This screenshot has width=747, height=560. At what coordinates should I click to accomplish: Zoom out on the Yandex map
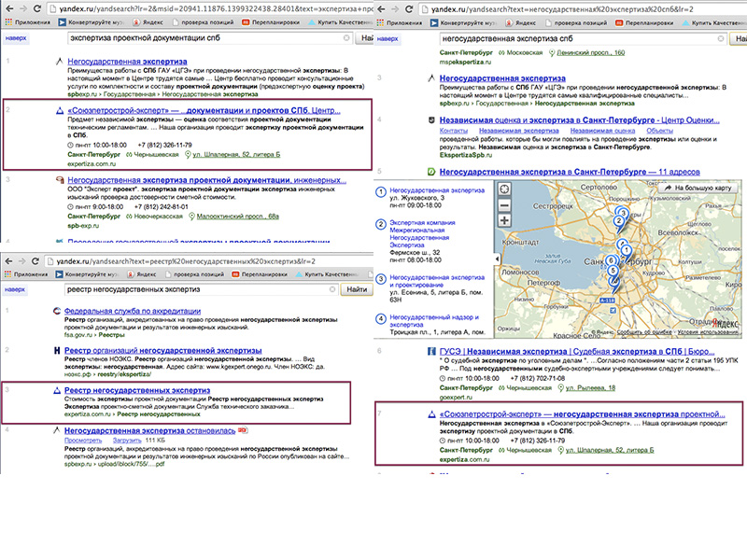coord(504,205)
